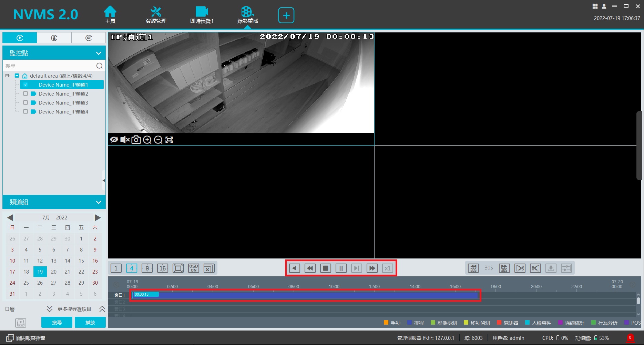Zoom out on channel 1 video
Viewport: 644px width, 345px height.
158,140
